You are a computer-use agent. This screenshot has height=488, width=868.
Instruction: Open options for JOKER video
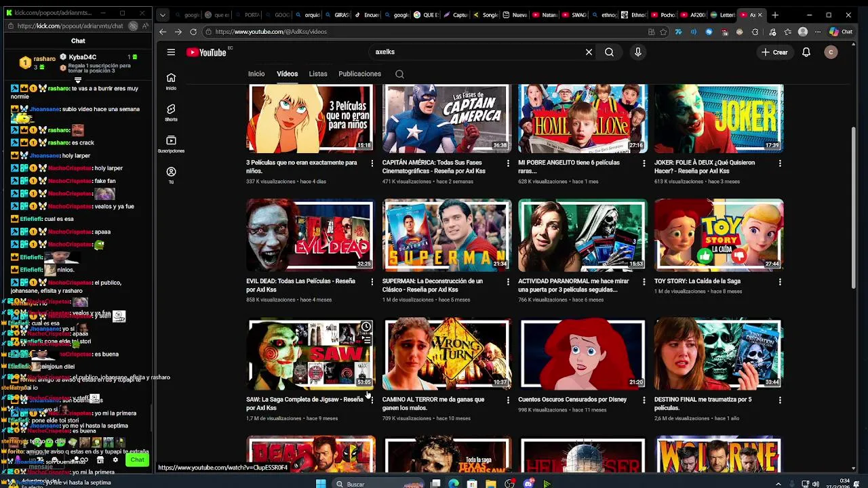click(x=780, y=163)
